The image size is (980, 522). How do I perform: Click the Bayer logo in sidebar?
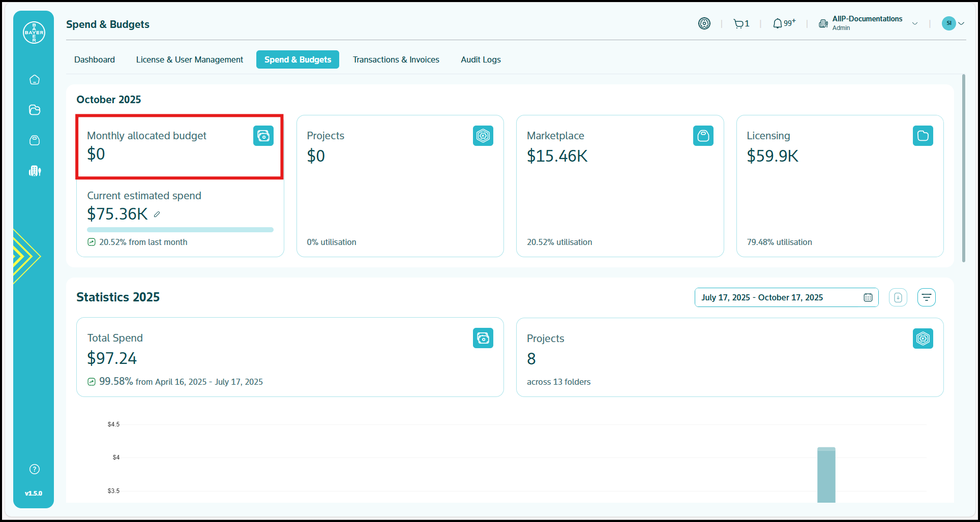pyautogui.click(x=34, y=33)
